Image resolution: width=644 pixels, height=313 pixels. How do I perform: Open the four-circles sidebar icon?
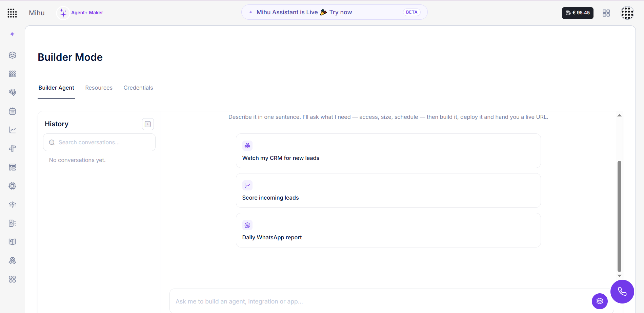point(12,279)
